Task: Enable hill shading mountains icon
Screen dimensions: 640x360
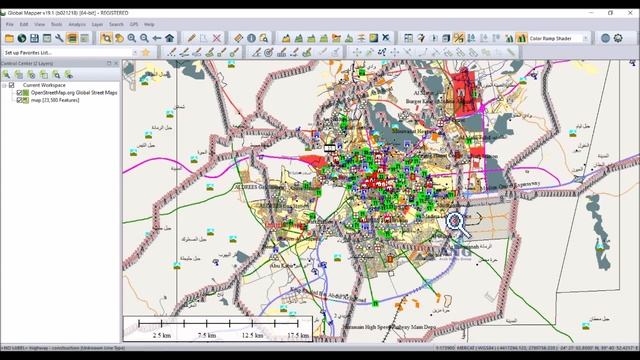Action: click(x=521, y=38)
